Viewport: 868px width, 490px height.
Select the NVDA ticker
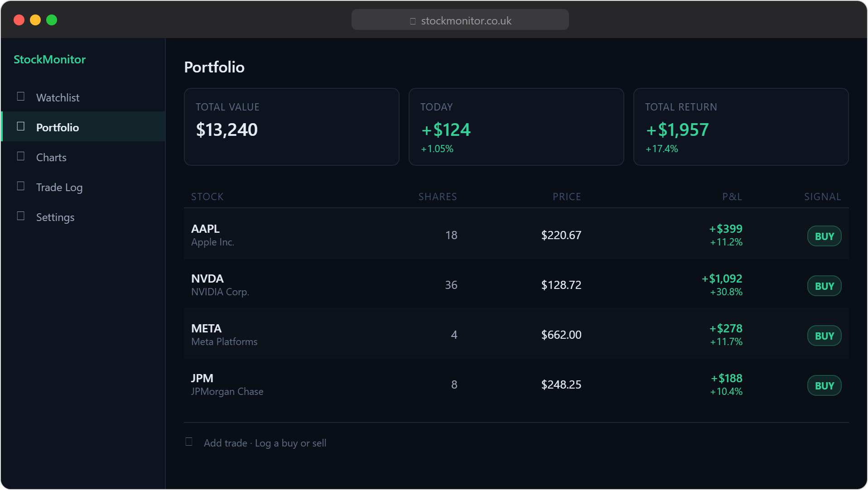click(x=207, y=279)
